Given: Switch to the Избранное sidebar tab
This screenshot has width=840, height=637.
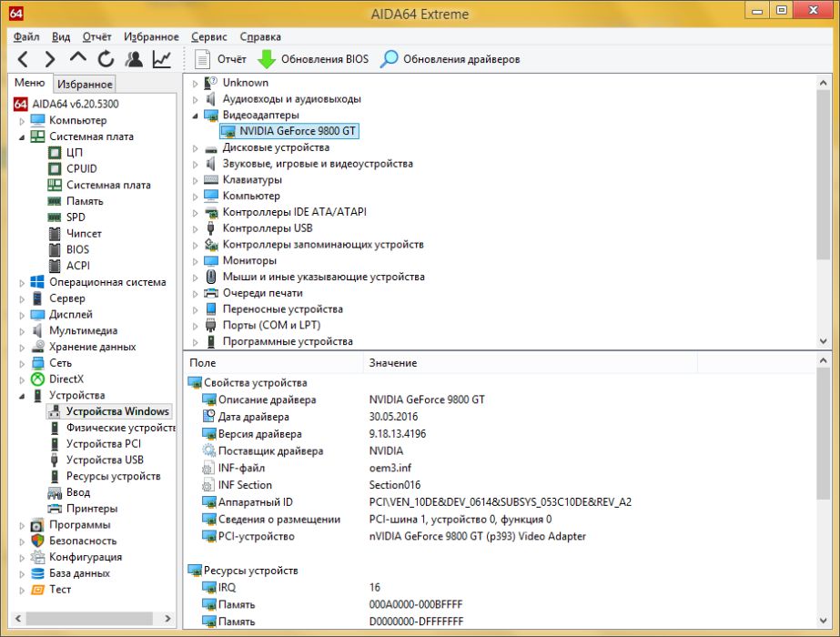Looking at the screenshot, I should tap(85, 84).
